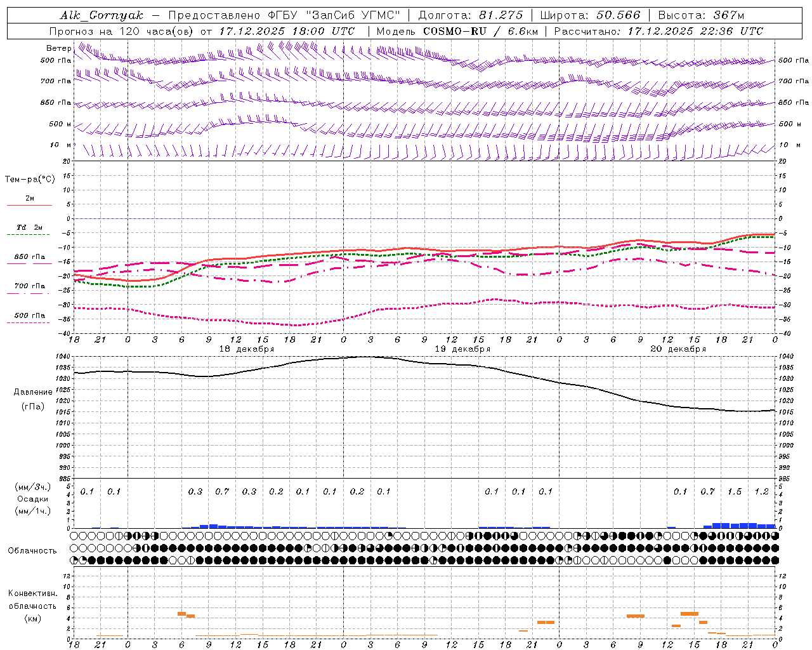The image size is (812, 650).
Task: Click the '(мм/1ч.)' precipitation unit label
Action: tap(33, 511)
